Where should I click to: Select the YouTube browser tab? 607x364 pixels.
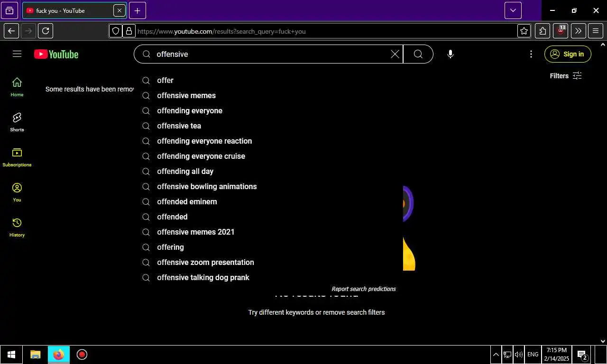pyautogui.click(x=74, y=10)
